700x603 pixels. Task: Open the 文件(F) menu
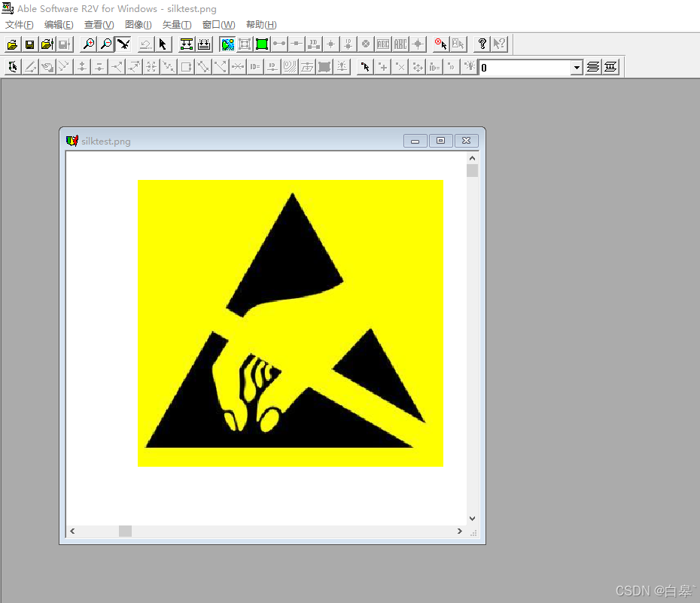(20, 25)
